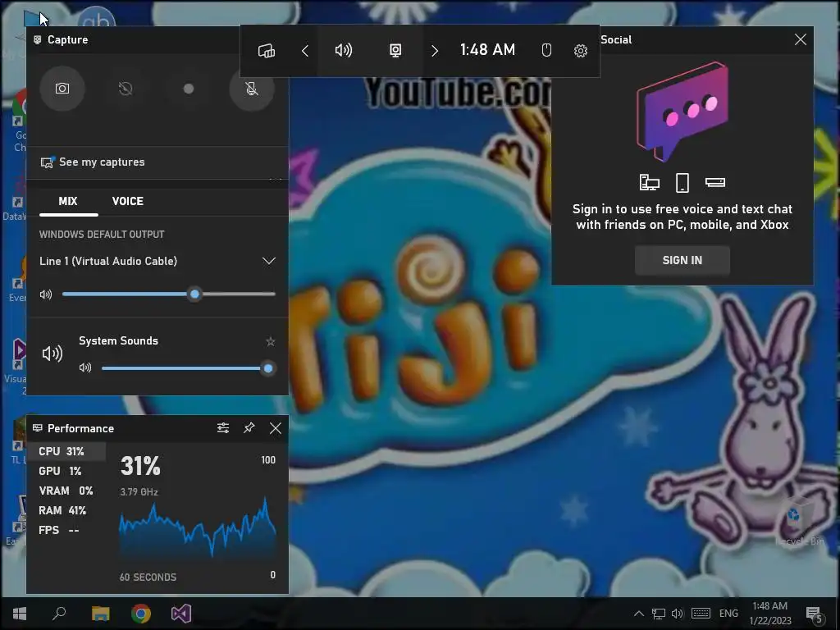Image resolution: width=840 pixels, height=630 pixels.
Task: Show hidden tray icons chevron
Action: [638, 614]
